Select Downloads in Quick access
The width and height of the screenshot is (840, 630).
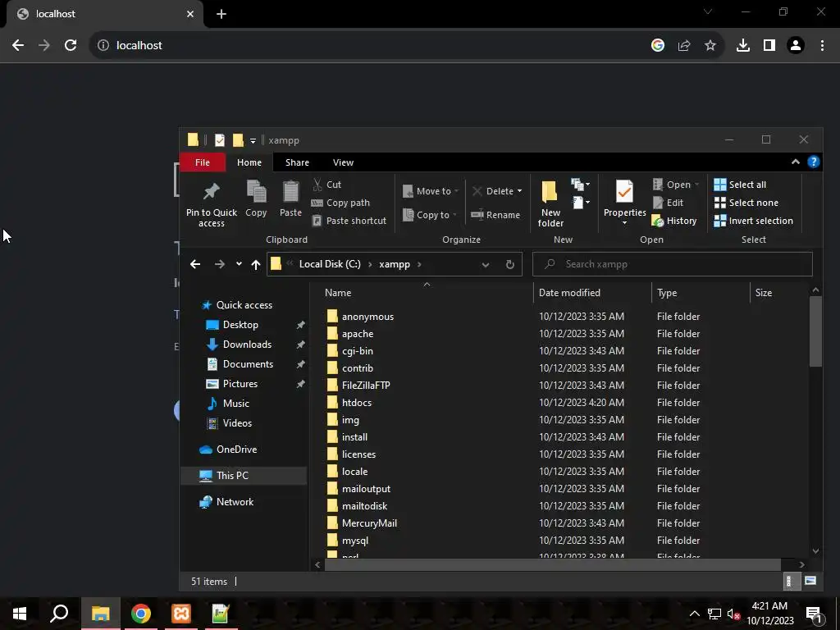pos(247,345)
